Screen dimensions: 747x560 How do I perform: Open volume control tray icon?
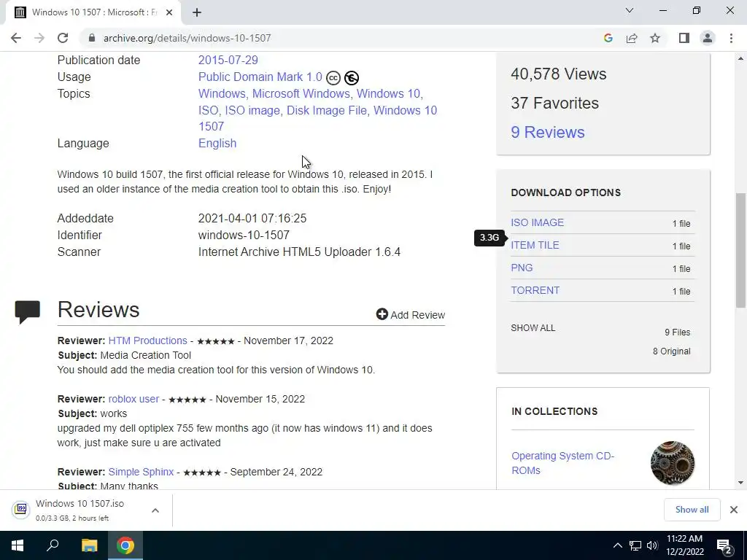pos(653,545)
